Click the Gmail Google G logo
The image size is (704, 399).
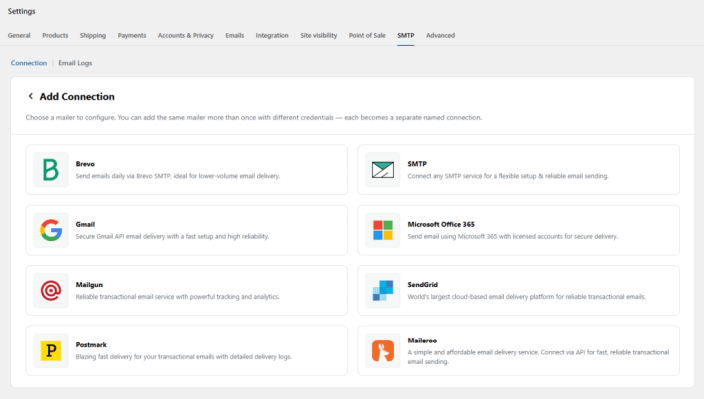[51, 230]
